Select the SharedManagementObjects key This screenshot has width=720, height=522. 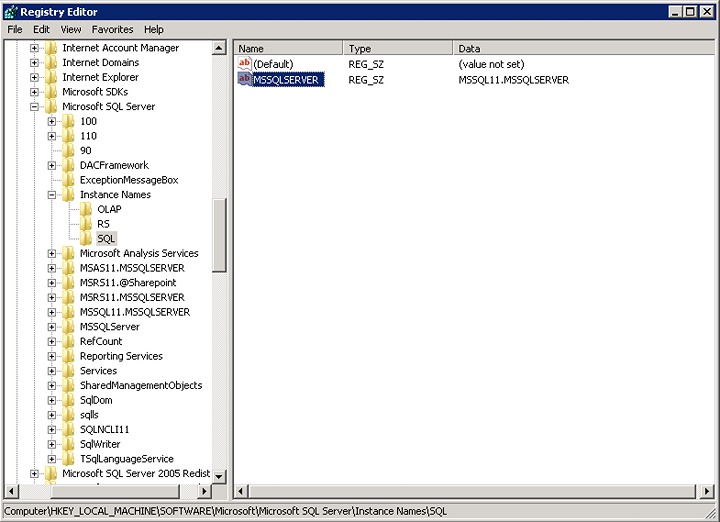140,385
